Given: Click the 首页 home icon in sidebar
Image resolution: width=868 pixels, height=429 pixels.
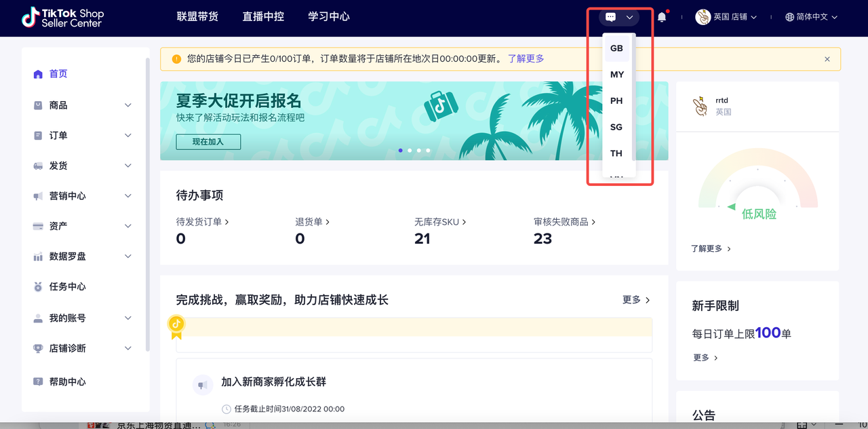Looking at the screenshot, I should [38, 74].
